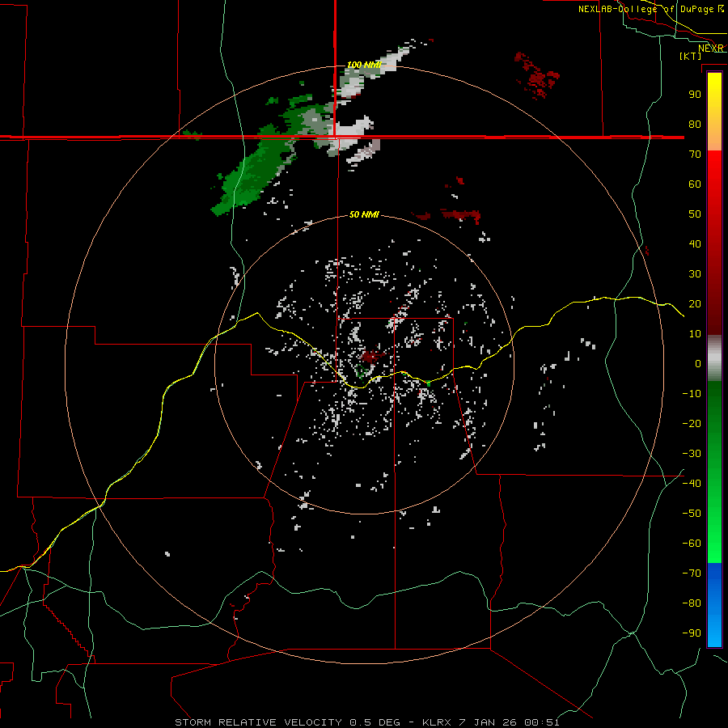Click the 40 value on the velocity scale
The image size is (728, 728).
[695, 243]
